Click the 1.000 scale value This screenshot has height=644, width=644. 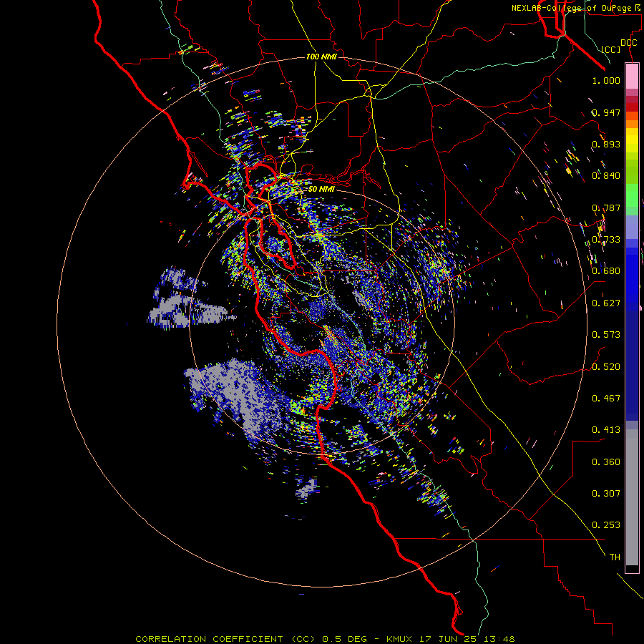point(606,80)
